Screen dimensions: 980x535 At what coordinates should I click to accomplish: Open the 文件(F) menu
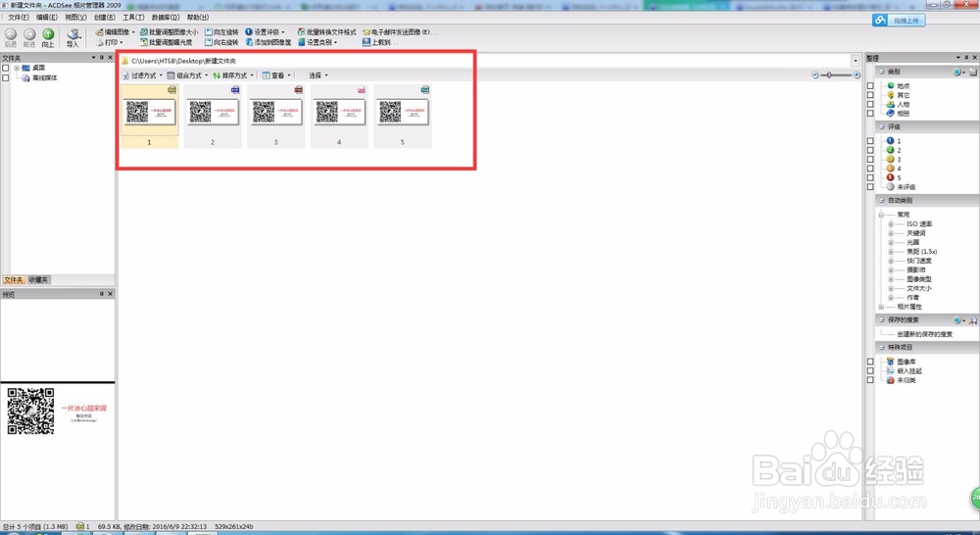click(18, 18)
